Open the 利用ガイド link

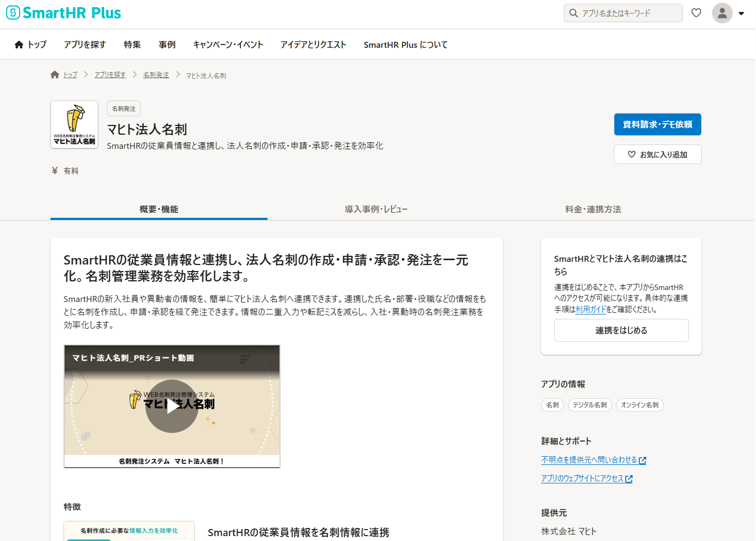point(591,309)
